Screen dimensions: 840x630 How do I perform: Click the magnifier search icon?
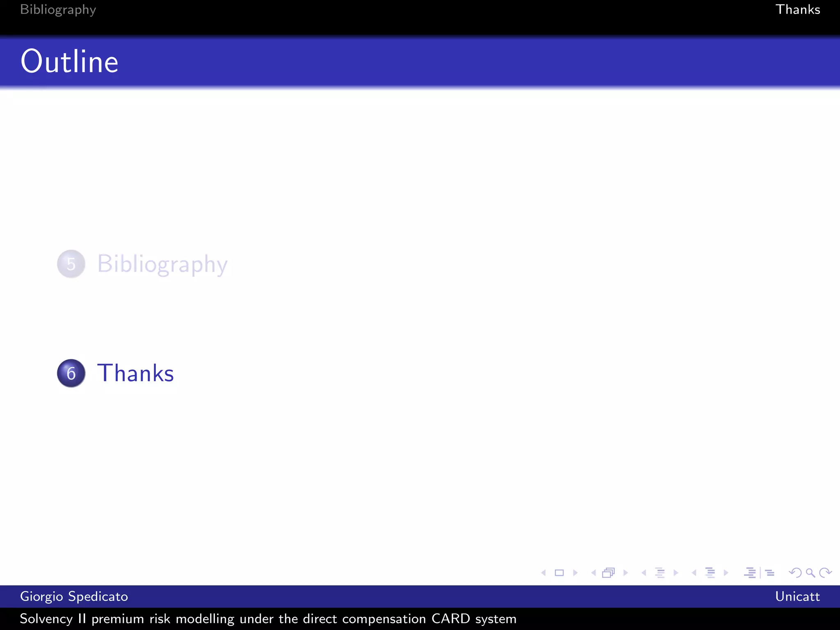[x=810, y=573]
